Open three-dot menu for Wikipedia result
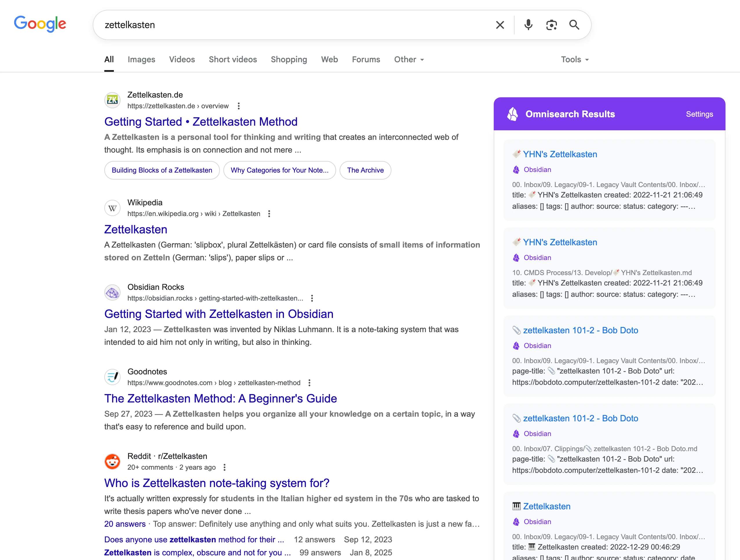Viewport: 740px width, 560px height. 269,214
